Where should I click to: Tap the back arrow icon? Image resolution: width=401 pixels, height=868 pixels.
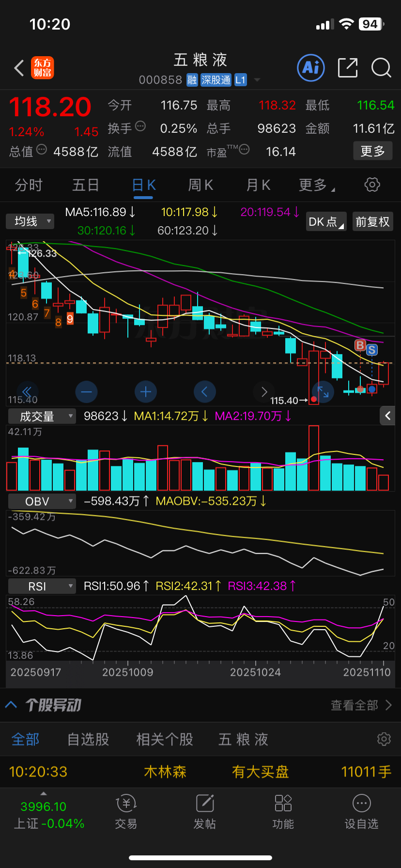coord(19,68)
